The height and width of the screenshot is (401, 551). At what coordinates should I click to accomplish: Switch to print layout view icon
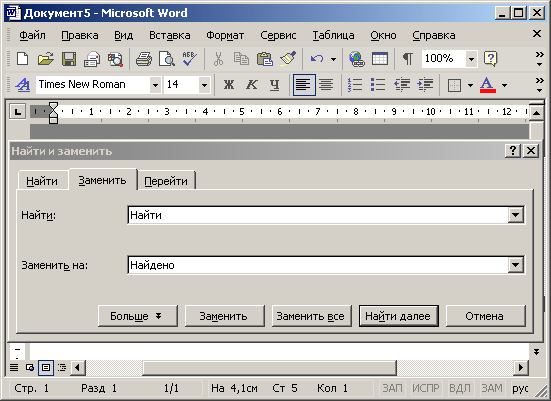tap(46, 368)
